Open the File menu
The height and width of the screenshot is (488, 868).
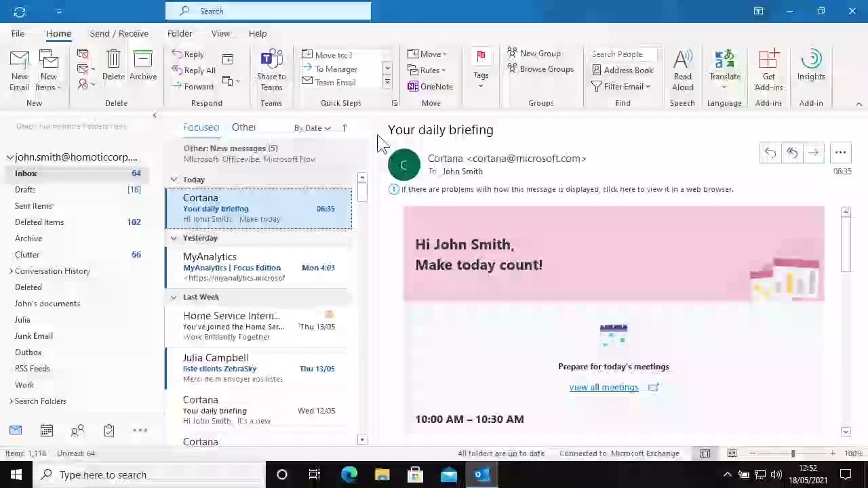pos(18,33)
